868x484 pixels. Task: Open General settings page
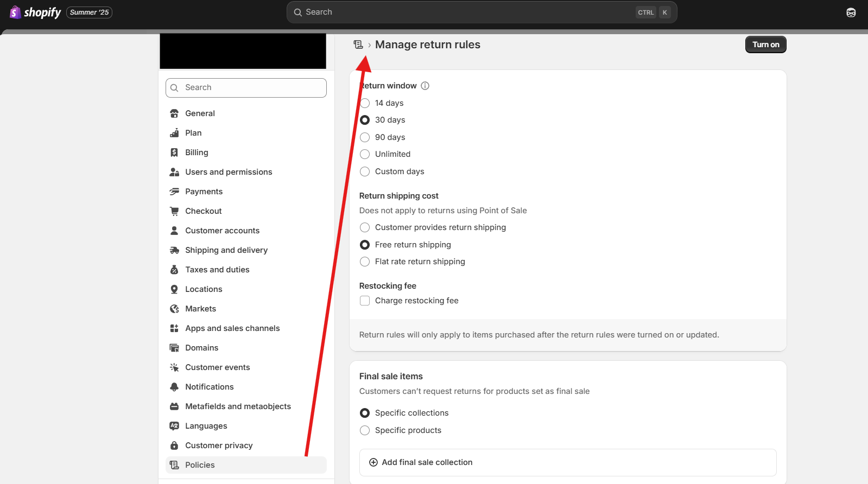pos(246,113)
